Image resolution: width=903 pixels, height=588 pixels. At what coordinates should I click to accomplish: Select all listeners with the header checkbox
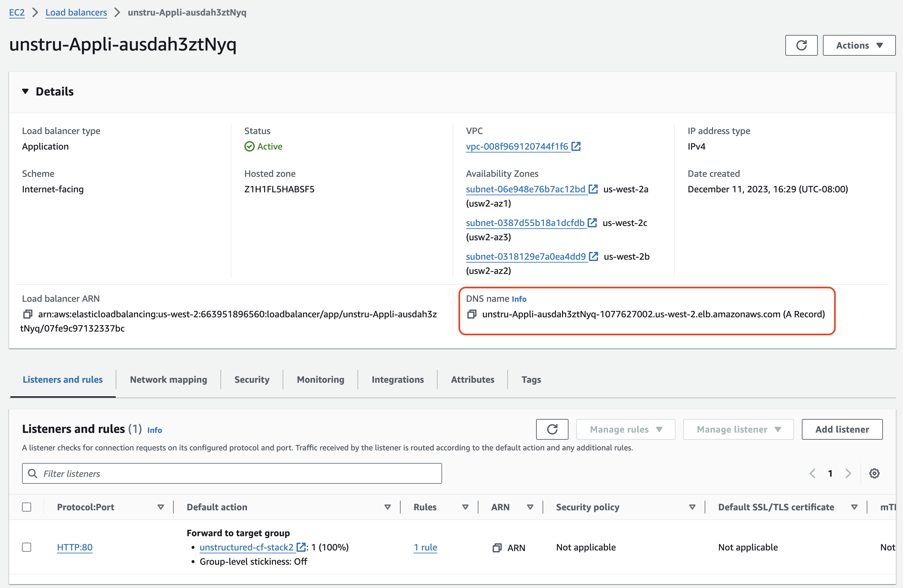[x=27, y=507]
